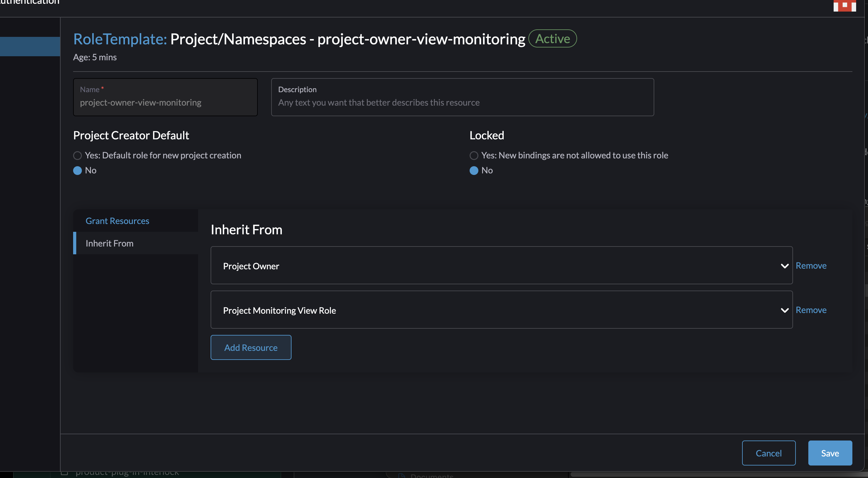
Task: Save the role template changes
Action: click(x=830, y=453)
